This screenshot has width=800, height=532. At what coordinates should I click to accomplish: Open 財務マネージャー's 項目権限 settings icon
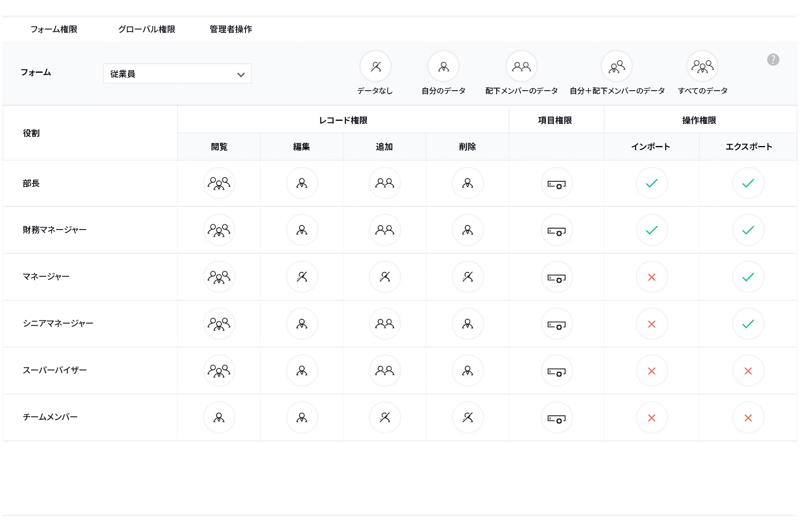click(557, 230)
